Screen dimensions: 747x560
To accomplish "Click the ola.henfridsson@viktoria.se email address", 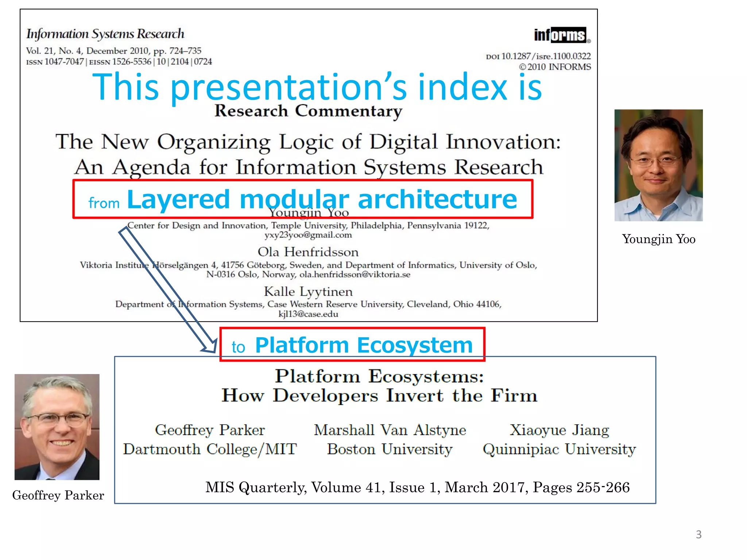I will click(355, 275).
